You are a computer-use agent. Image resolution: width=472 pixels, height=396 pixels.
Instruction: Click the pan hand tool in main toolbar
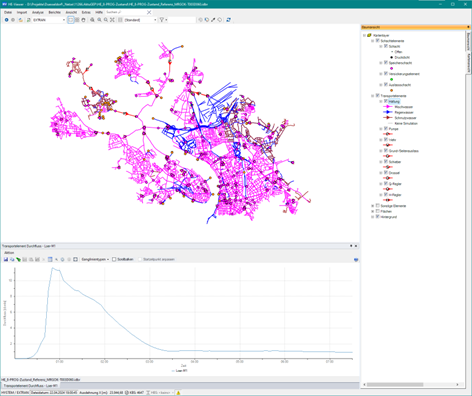click(x=83, y=20)
